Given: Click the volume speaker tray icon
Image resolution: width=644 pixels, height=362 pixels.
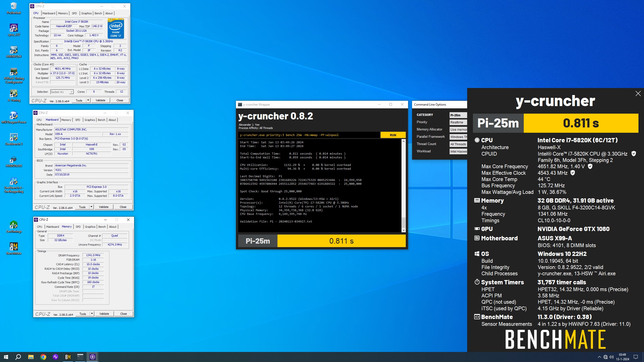Looking at the screenshot, I should (612, 357).
